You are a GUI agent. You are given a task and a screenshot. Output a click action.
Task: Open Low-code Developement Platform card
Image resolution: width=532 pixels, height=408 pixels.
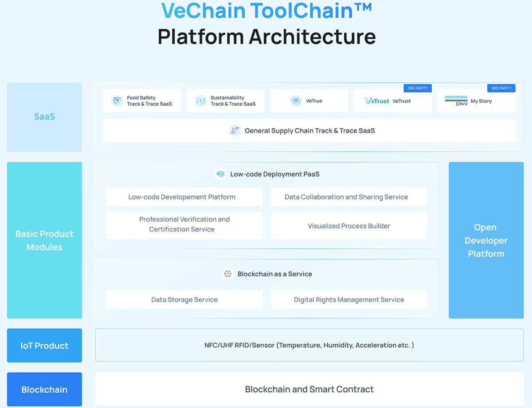tap(184, 197)
